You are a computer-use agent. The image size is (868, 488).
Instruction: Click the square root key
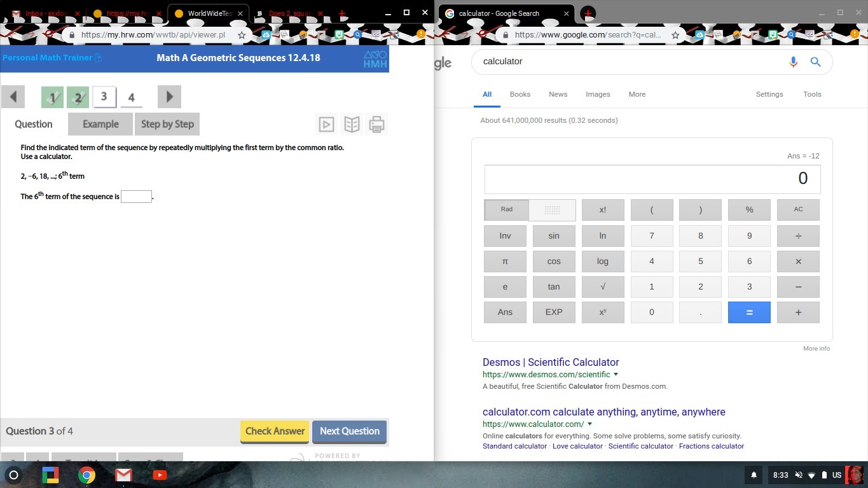603,286
